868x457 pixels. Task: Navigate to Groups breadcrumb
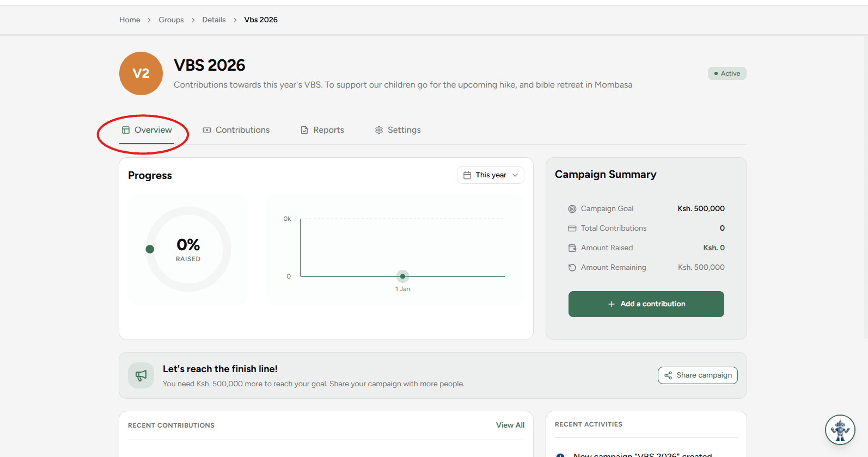(x=171, y=20)
